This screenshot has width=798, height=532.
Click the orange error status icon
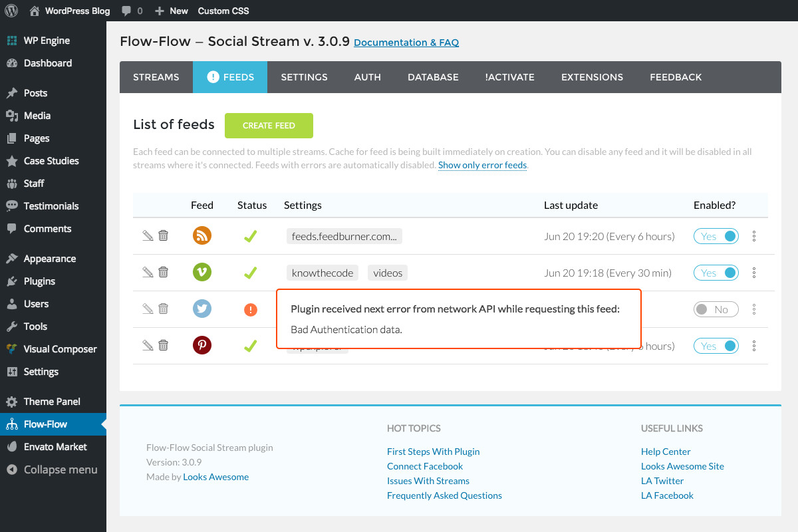(251, 309)
